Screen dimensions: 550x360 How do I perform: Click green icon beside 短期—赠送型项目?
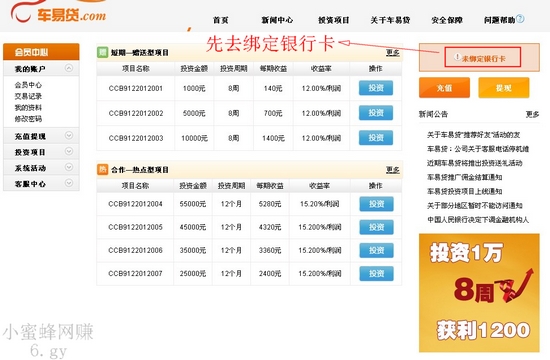(102, 52)
